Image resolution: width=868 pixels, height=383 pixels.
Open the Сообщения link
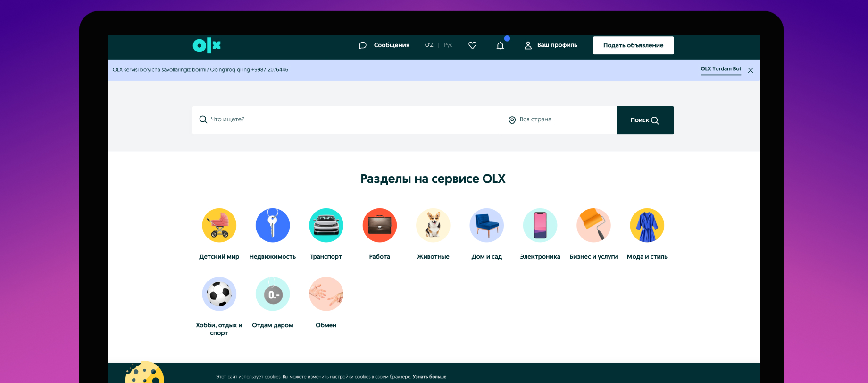tap(392, 45)
